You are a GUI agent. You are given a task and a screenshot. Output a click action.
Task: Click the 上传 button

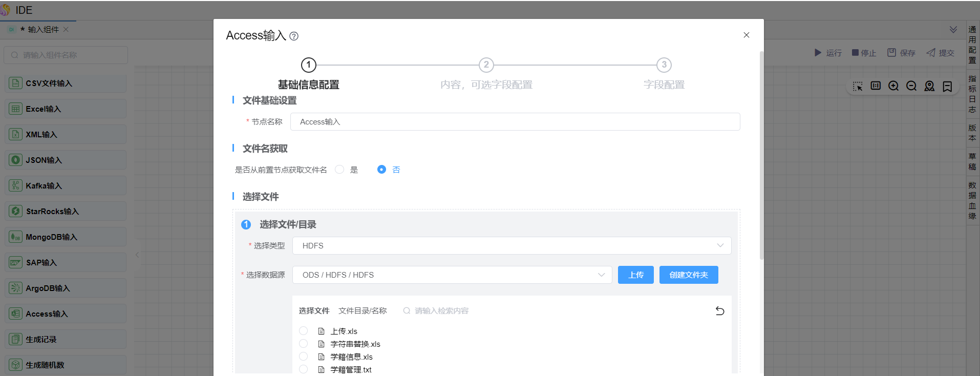tap(635, 275)
